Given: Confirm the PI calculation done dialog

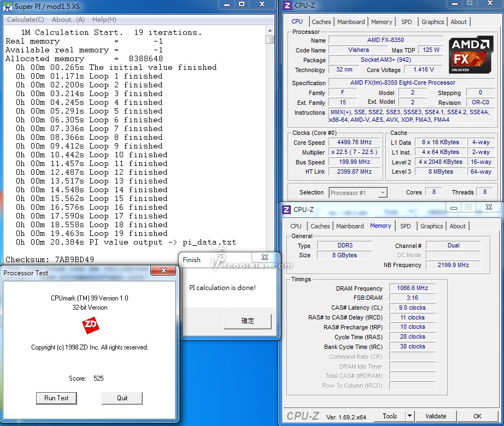Looking at the screenshot, I should (x=247, y=321).
